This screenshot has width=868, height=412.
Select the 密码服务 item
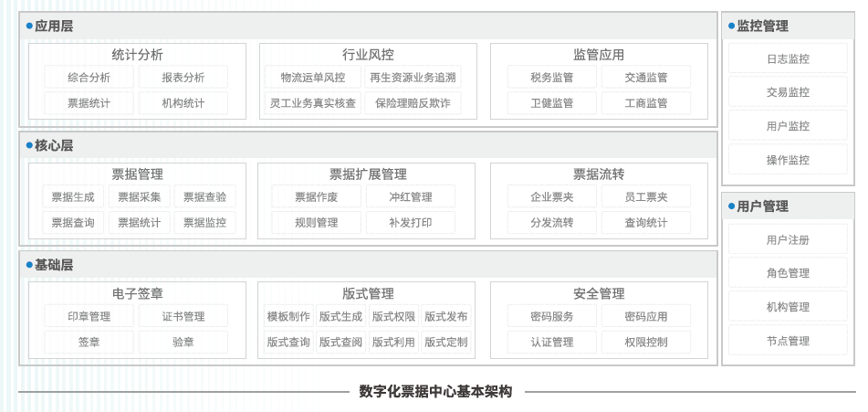(552, 316)
